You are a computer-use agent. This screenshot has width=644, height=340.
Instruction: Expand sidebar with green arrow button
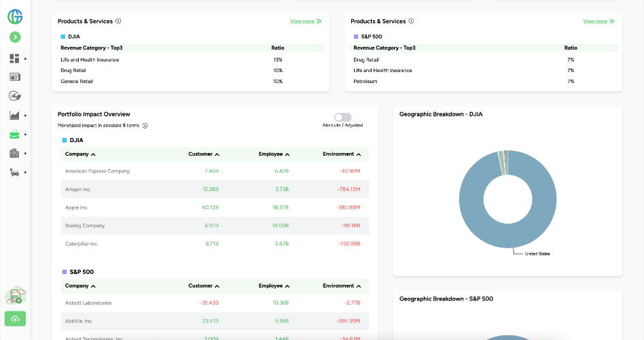point(15,37)
